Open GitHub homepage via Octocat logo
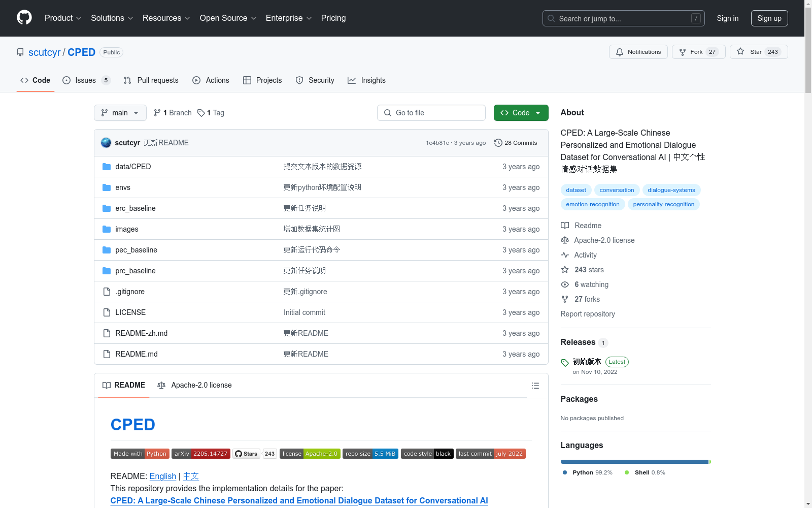 tap(24, 18)
